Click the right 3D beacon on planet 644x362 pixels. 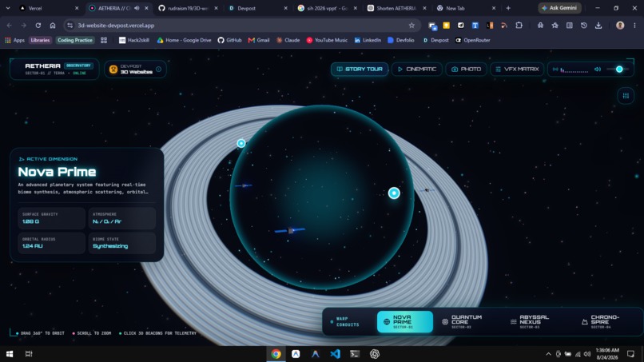(394, 193)
